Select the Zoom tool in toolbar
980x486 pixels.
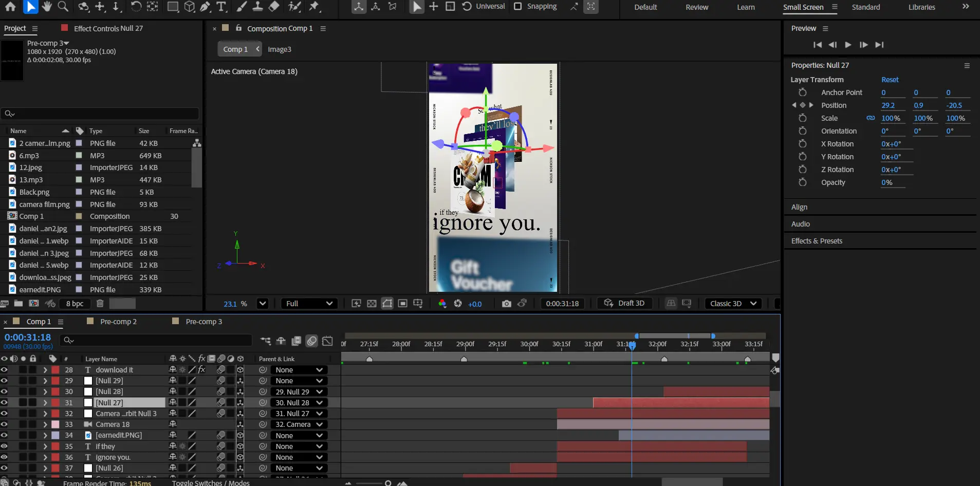tap(63, 7)
